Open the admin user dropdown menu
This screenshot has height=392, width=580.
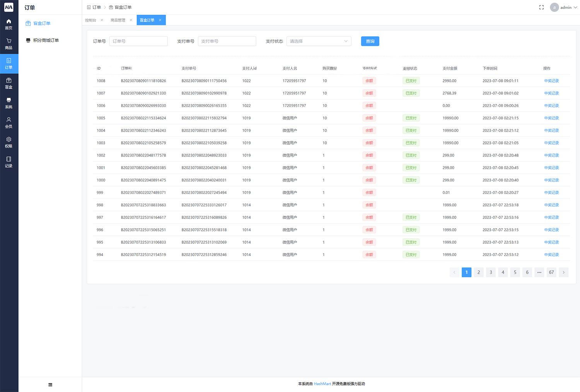click(564, 7)
